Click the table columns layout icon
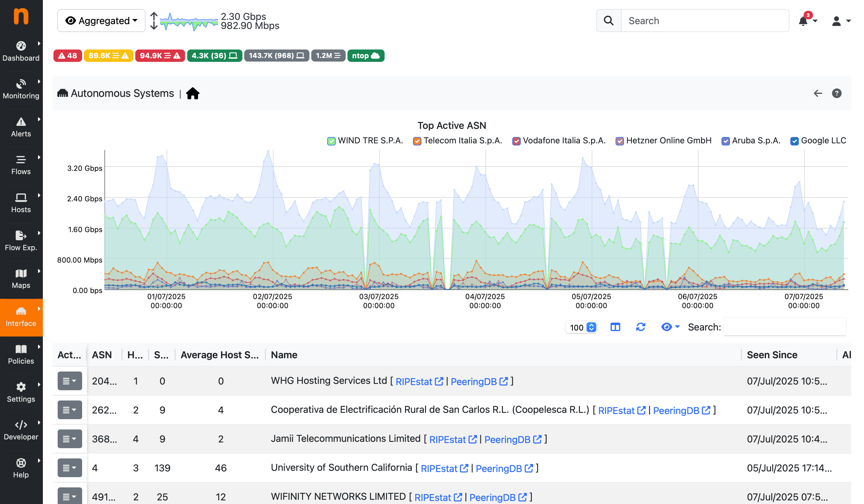 (x=616, y=327)
